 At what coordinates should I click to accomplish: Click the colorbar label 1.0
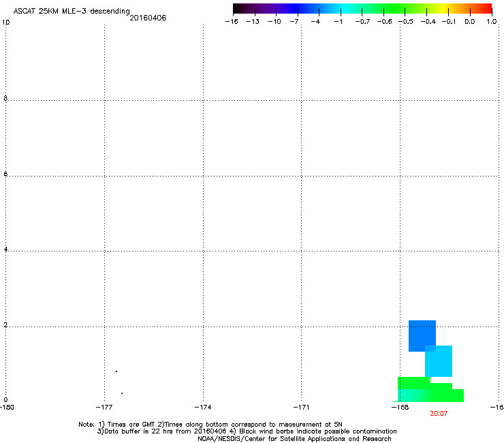[x=492, y=22]
